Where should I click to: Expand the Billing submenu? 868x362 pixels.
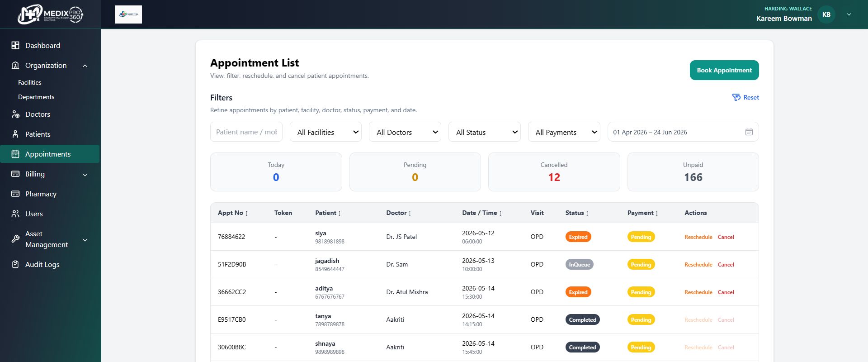click(x=85, y=174)
